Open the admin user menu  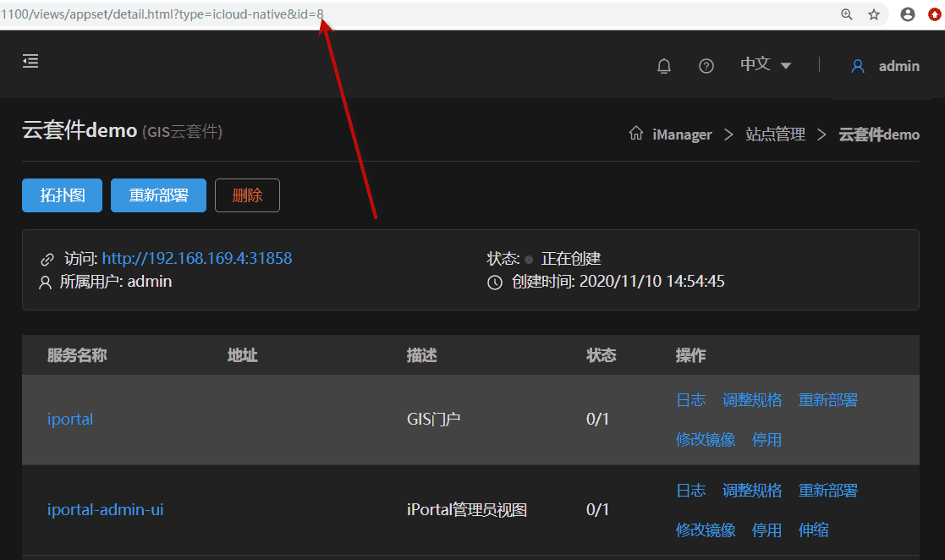(x=898, y=66)
